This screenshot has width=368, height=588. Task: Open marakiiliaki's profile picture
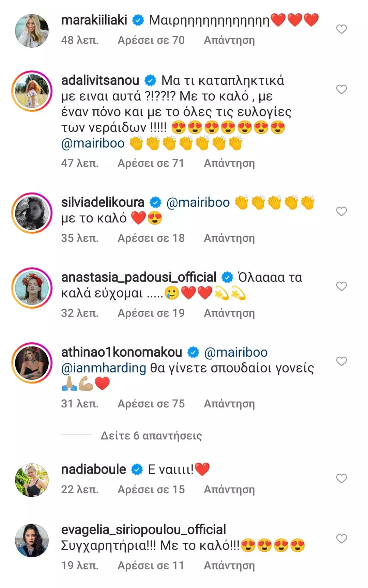coord(32,31)
